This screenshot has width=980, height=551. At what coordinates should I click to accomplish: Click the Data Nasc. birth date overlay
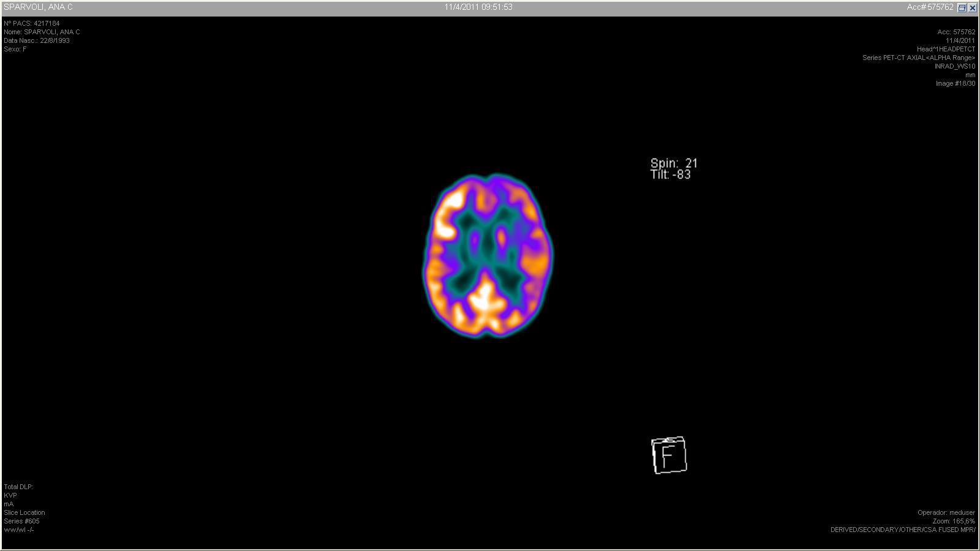[37, 40]
